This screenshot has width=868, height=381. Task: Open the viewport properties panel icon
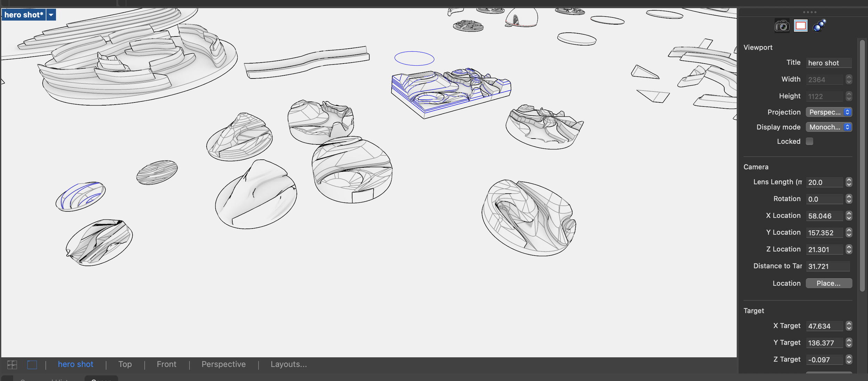pos(800,25)
